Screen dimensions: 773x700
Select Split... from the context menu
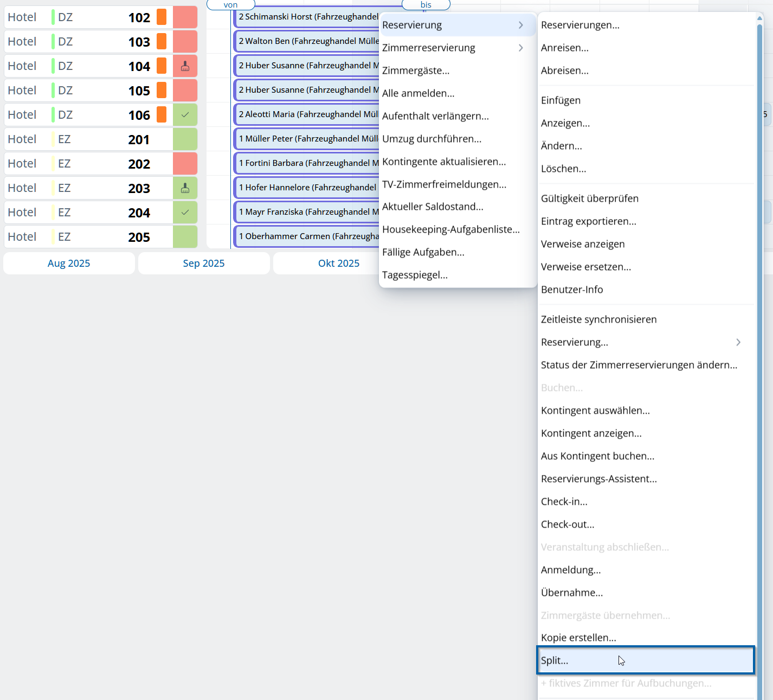(555, 660)
